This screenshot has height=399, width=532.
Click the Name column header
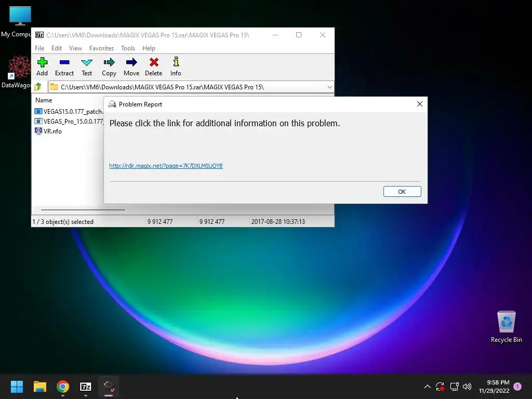44,100
